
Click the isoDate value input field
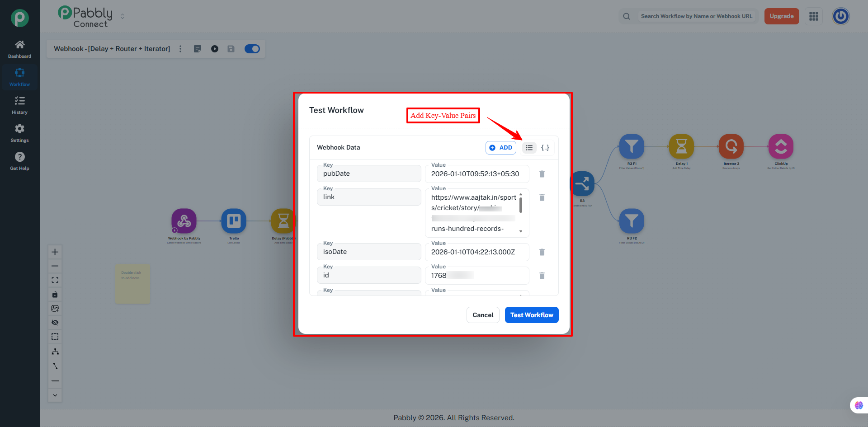[476, 252]
